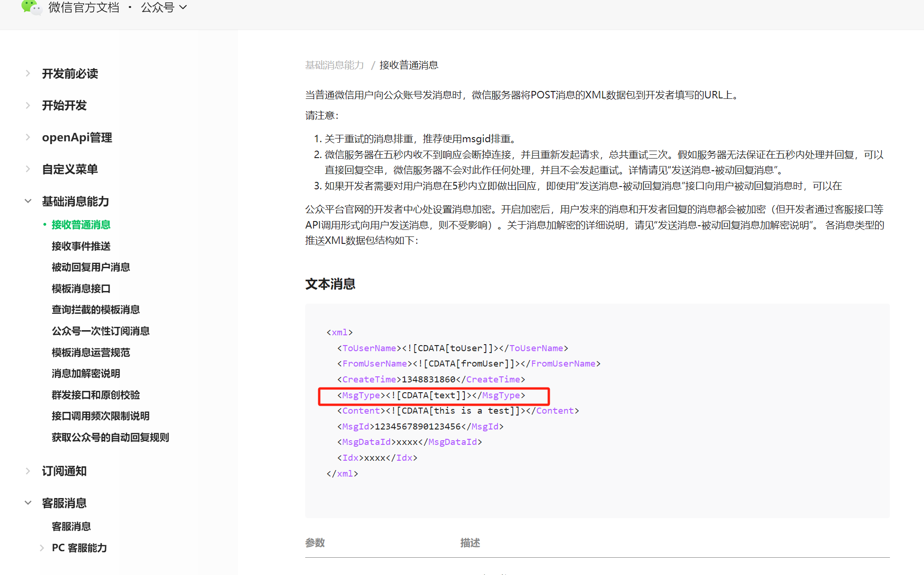Click 基础消息能力 breadcrumb link
The width and height of the screenshot is (924, 575).
(x=334, y=65)
